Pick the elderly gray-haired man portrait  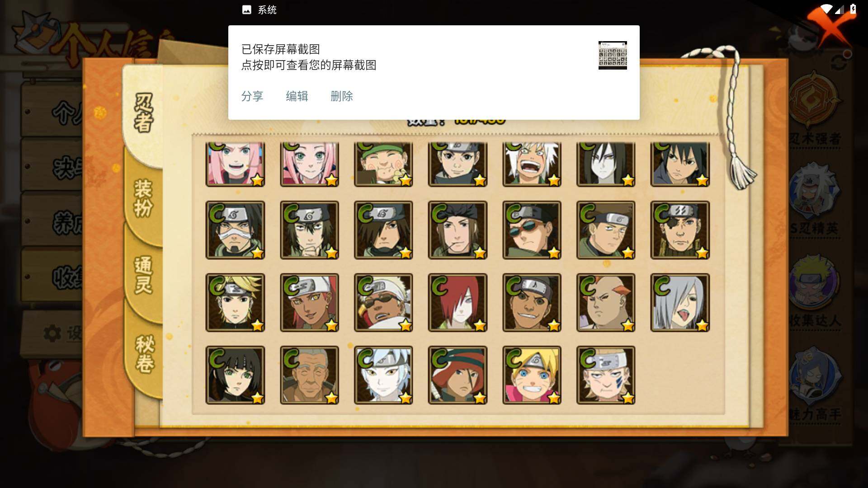click(309, 375)
